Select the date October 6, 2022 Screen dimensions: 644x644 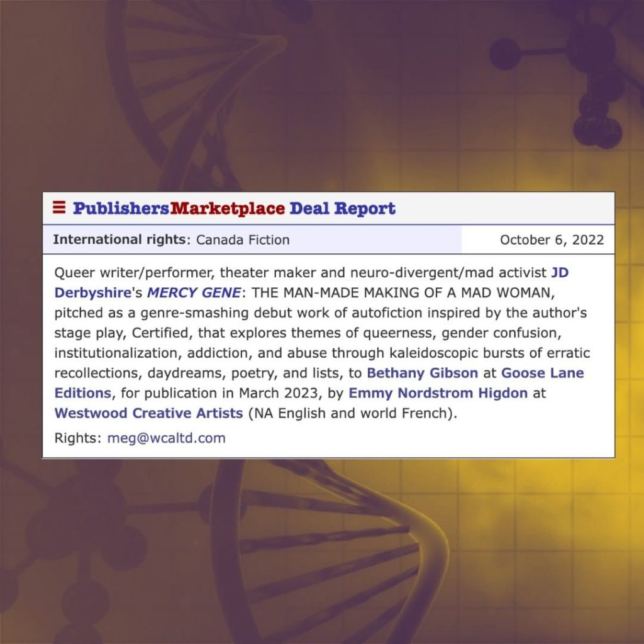[552, 240]
